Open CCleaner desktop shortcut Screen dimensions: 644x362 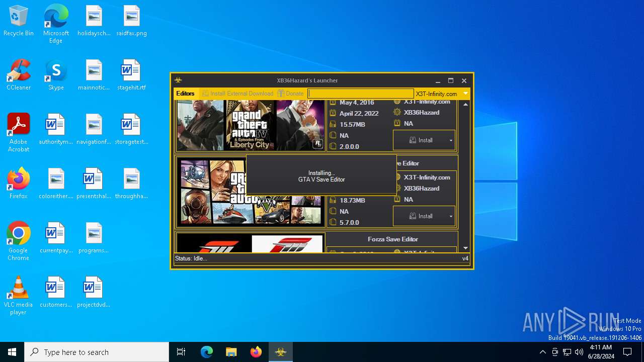tap(19, 75)
